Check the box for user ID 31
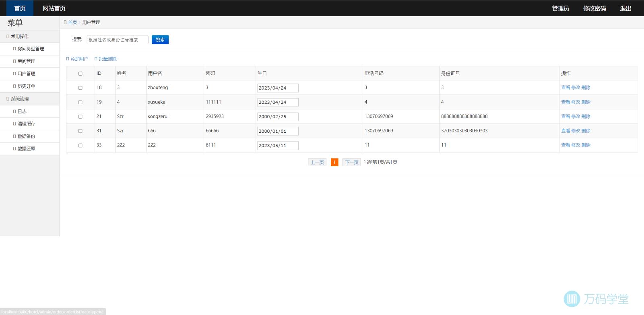 tap(80, 131)
